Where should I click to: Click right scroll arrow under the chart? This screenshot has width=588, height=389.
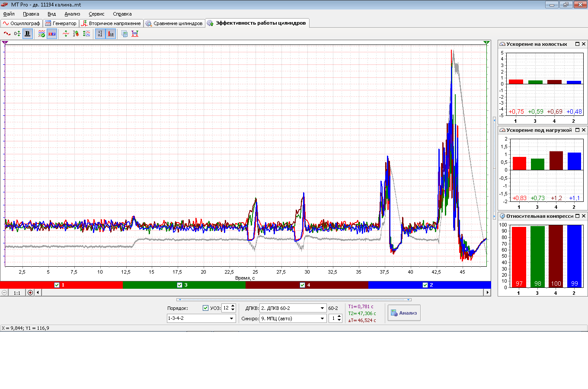click(488, 293)
